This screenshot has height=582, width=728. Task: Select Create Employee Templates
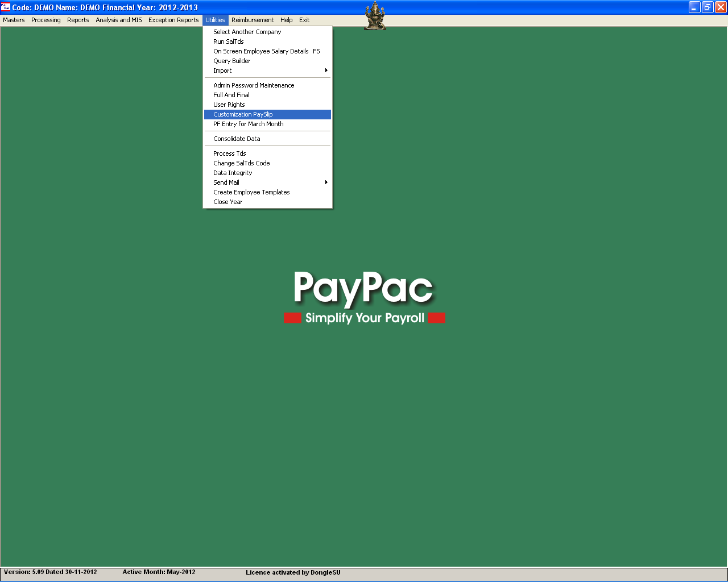coord(267,192)
